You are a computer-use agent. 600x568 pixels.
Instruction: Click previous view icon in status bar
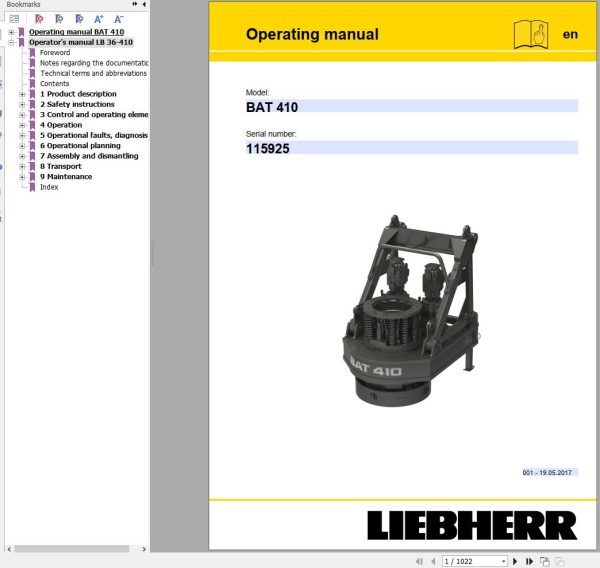click(545, 561)
